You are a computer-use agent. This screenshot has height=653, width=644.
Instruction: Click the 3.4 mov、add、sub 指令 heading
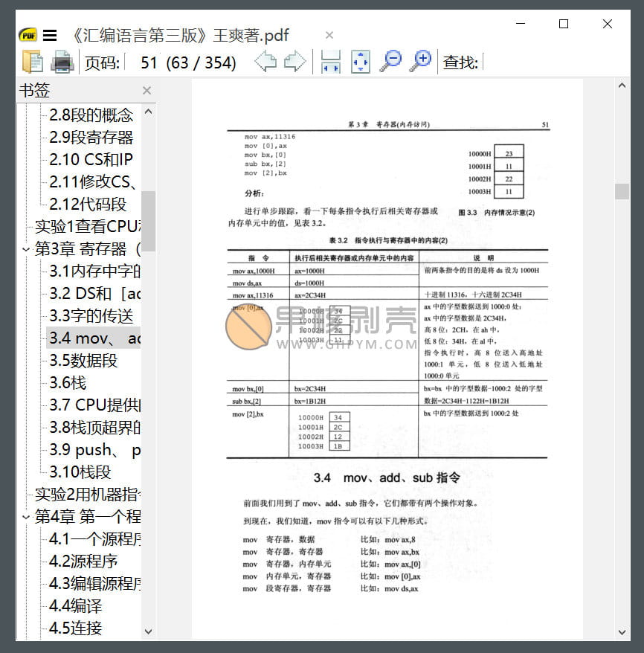click(x=387, y=477)
